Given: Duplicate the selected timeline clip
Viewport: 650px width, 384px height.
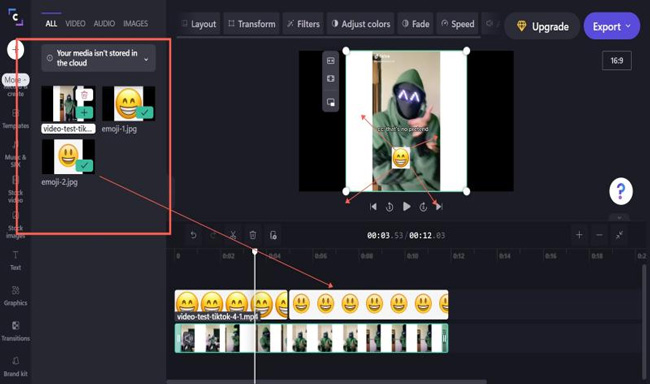Looking at the screenshot, I should tap(273, 235).
